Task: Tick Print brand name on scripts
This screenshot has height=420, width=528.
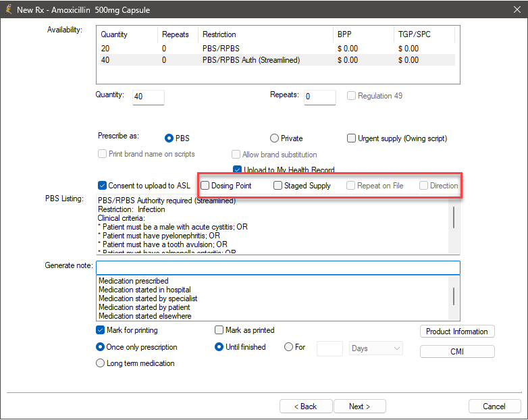Action: (102, 154)
